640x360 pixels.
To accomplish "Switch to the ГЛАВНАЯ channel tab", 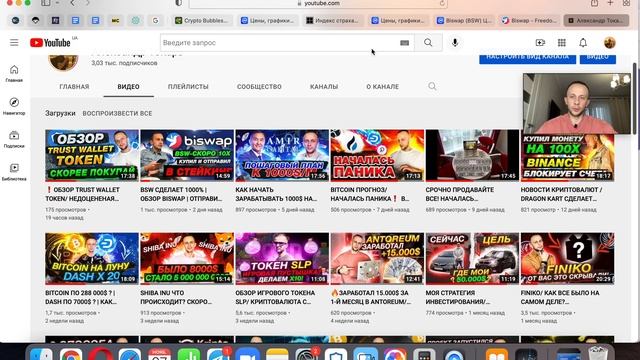I will [x=74, y=87].
